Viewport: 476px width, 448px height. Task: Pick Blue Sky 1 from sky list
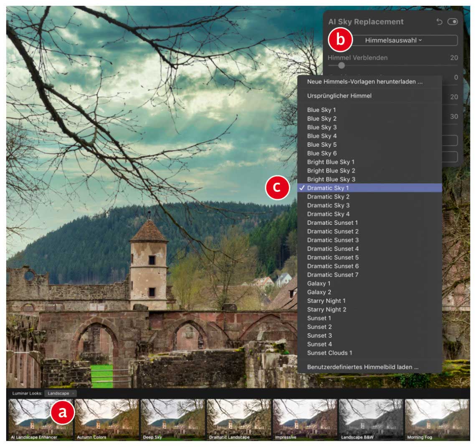(x=322, y=110)
